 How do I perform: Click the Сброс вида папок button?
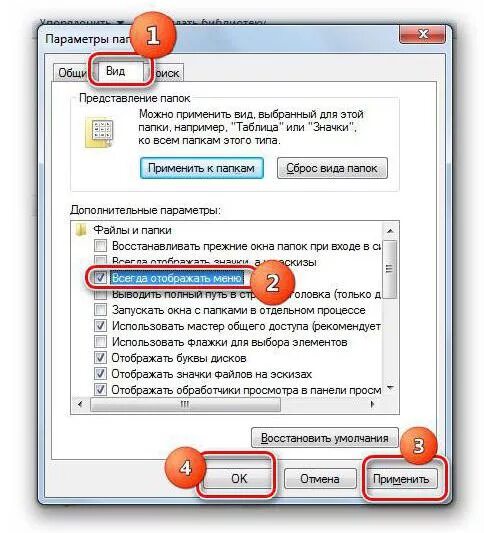pos(332,168)
